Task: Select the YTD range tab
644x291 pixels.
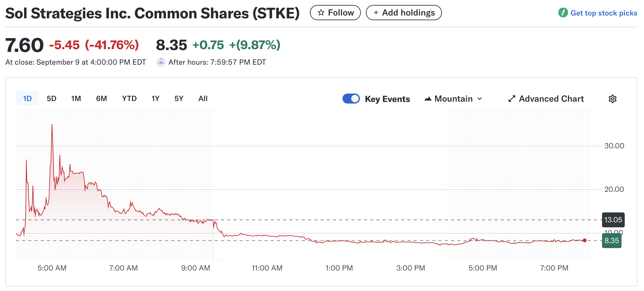Action: click(x=129, y=99)
